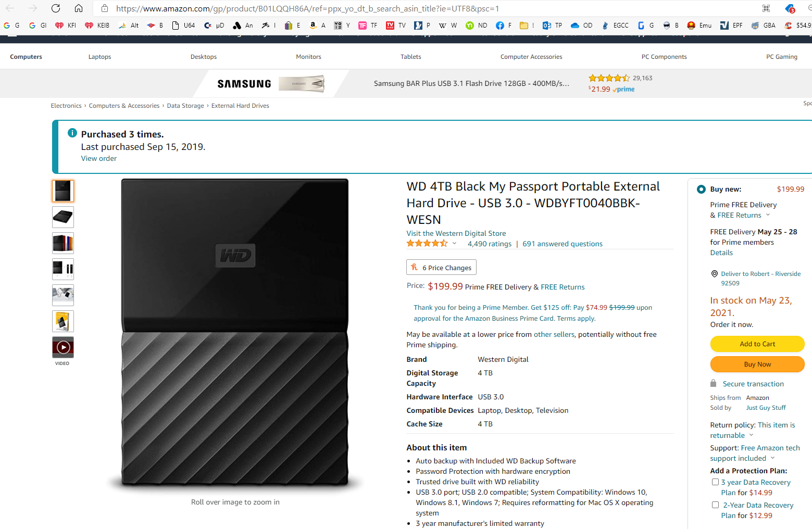Screen dimensions: 812x529
Task: Click the Computer Accessories category
Action: [x=531, y=57]
